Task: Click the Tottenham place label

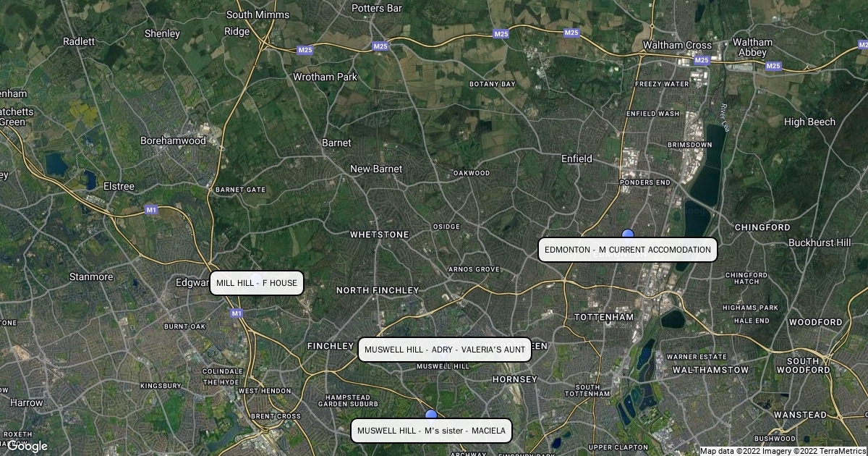Action: pos(603,317)
